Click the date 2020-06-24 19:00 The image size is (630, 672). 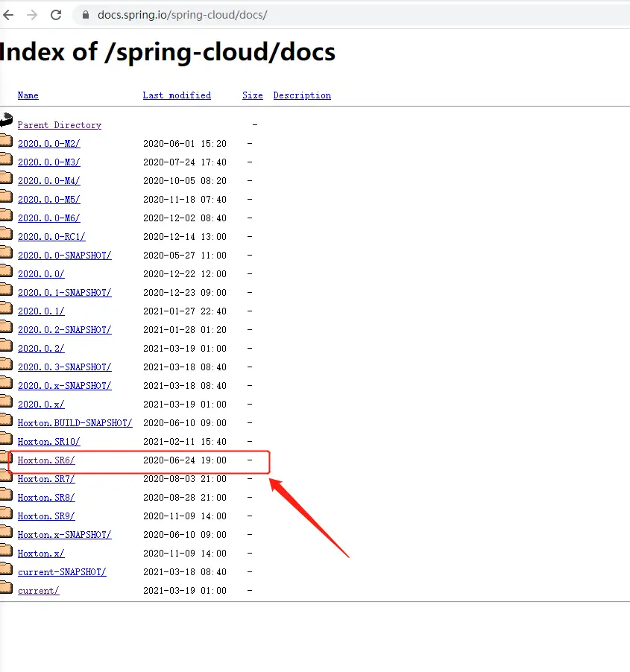point(185,460)
